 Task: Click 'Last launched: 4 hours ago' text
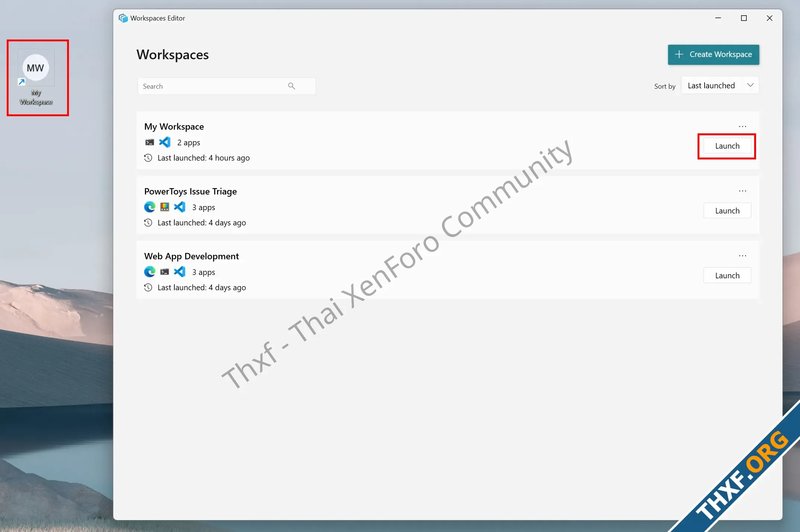203,158
